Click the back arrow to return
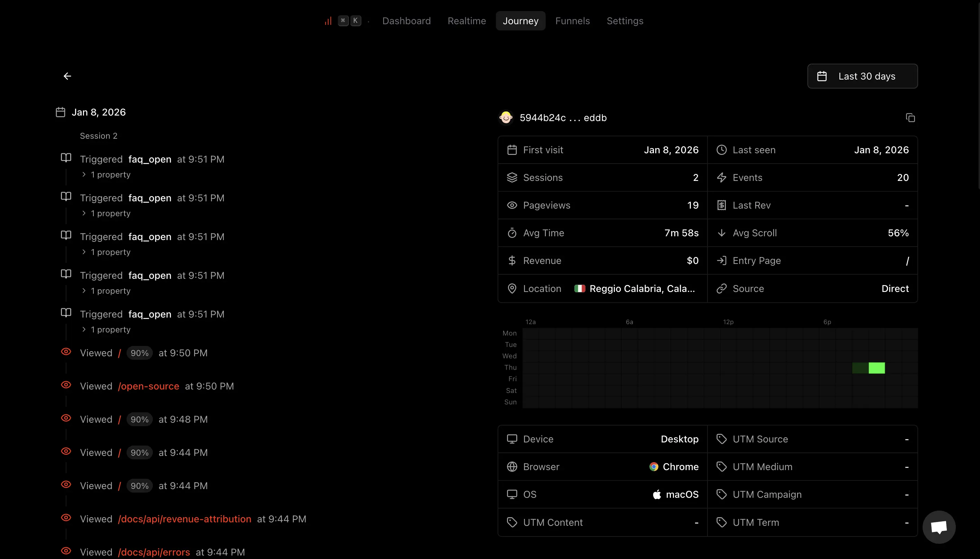980x559 pixels. point(67,76)
